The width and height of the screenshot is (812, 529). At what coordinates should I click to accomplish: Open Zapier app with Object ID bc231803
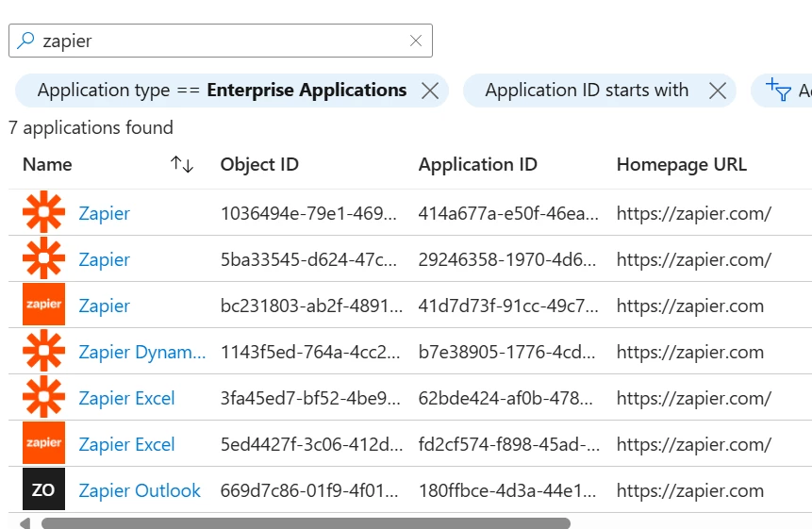pos(104,306)
